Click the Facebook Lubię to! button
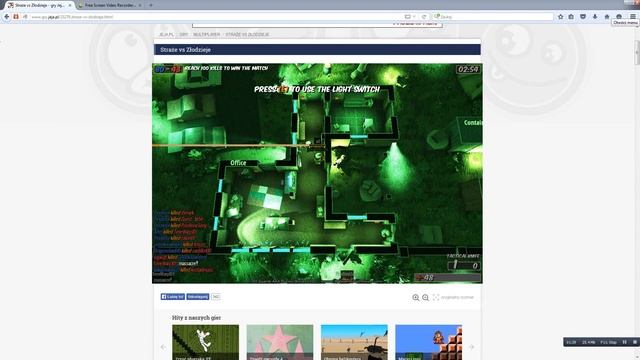 tap(173, 297)
